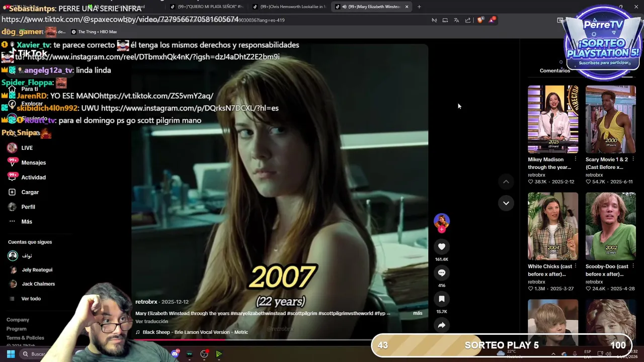Viewport: 644px width, 362px height.
Task: Click the ESP language indicator in tray
Action: 588,354
